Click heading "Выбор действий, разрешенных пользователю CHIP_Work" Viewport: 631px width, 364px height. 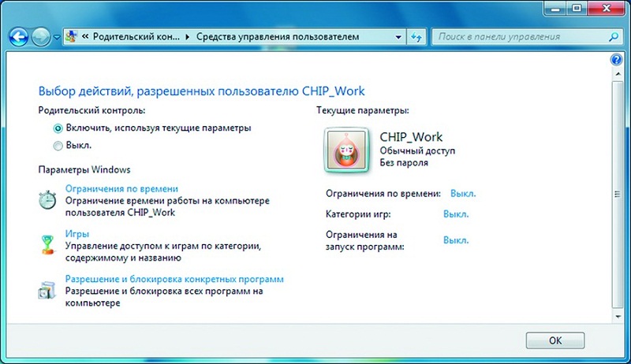[201, 91]
